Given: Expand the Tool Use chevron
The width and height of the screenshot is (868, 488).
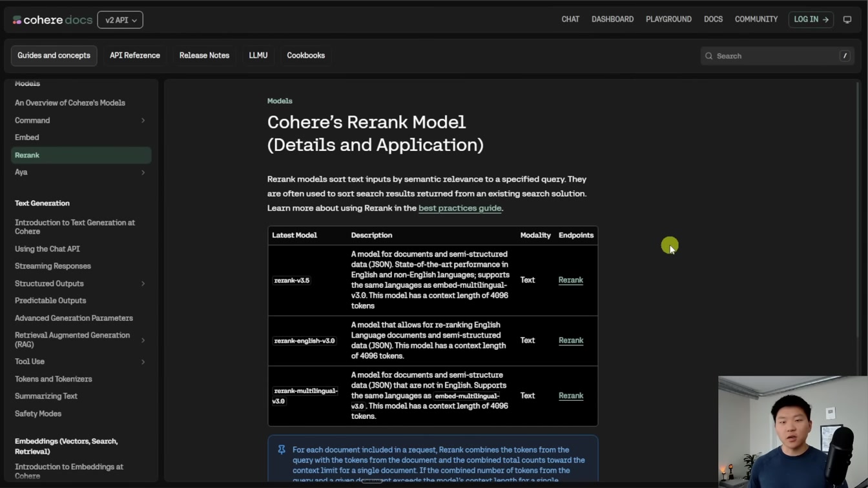Looking at the screenshot, I should (x=143, y=361).
